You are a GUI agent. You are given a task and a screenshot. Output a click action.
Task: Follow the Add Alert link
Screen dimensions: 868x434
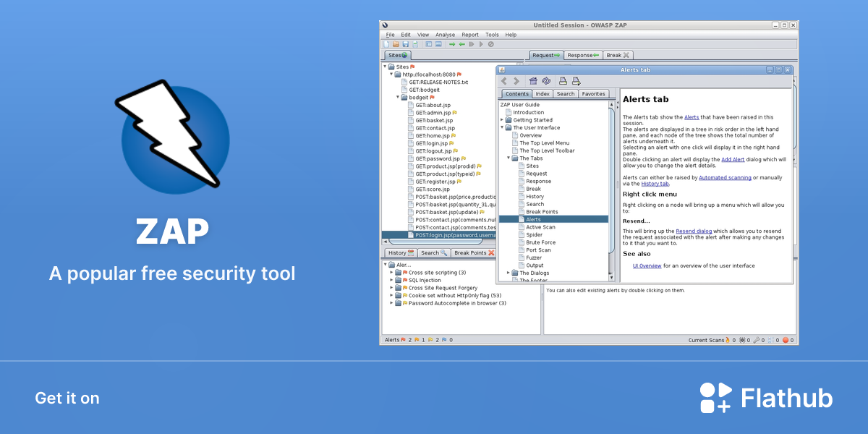pos(734,159)
